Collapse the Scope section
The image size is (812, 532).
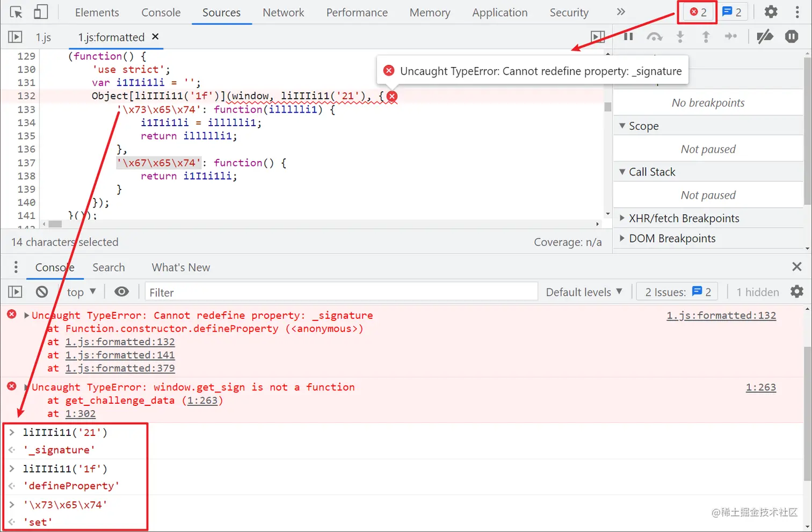708,126
